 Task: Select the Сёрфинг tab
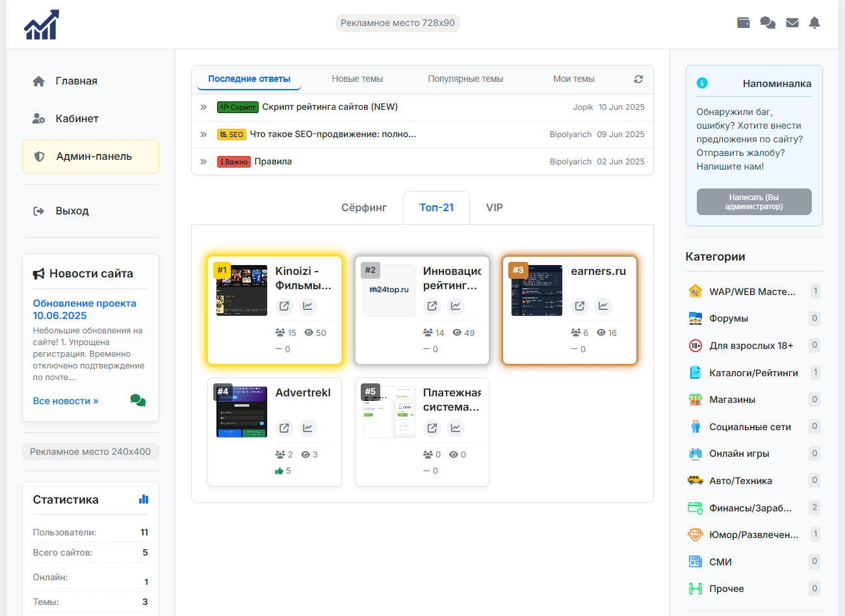click(363, 208)
